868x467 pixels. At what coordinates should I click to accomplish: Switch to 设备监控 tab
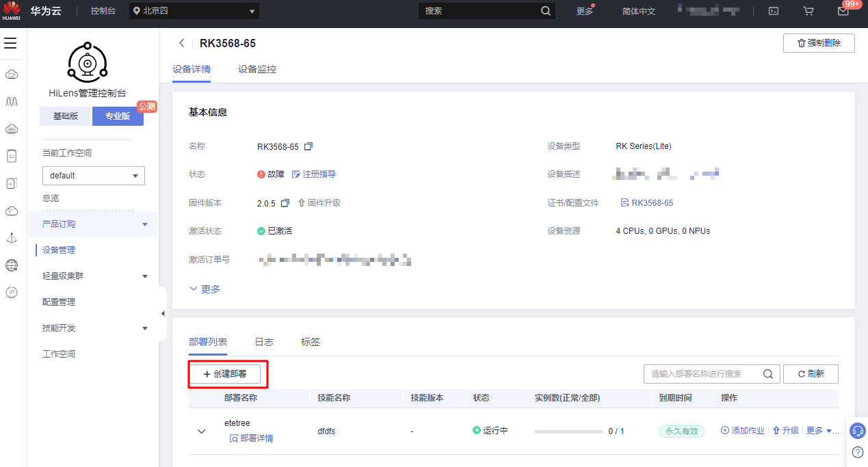(257, 70)
